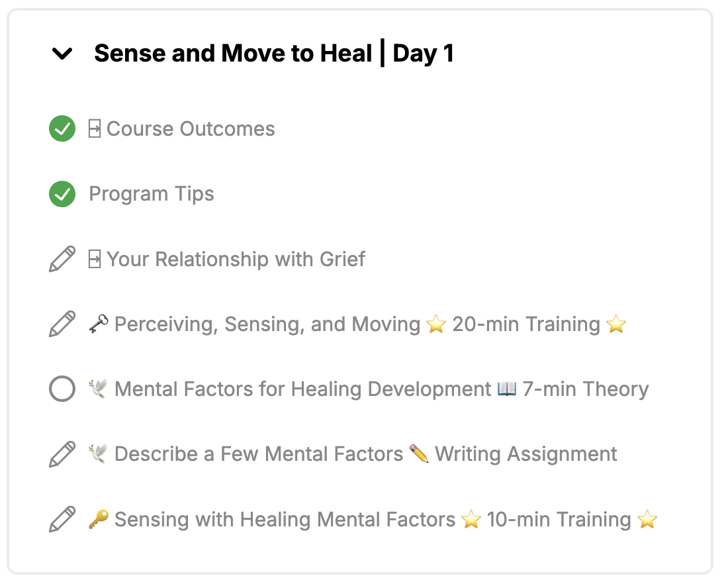Image resolution: width=728 pixels, height=584 pixels.
Task: Click the login-arrow icon before Course Outcomes
Action: tap(95, 128)
